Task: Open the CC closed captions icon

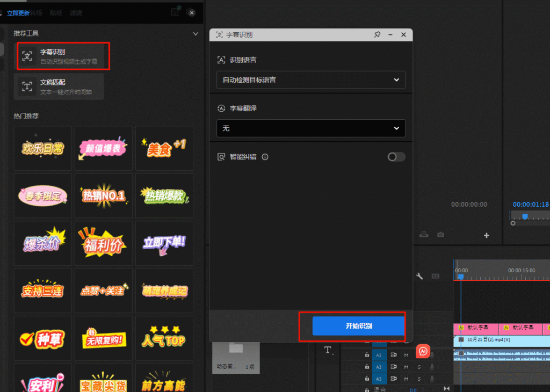Action: 436,275
